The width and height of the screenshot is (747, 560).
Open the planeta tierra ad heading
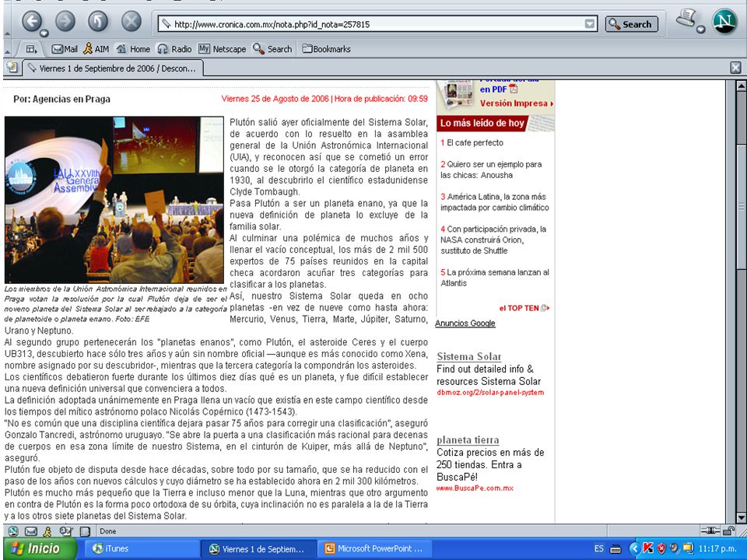[468, 440]
